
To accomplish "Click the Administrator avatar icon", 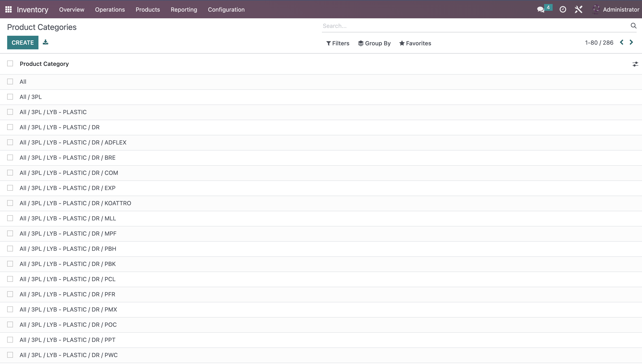I will (x=596, y=10).
